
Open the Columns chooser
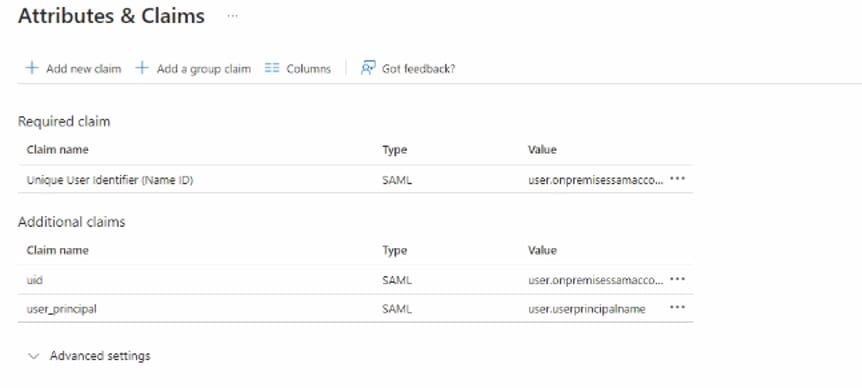pos(308,69)
